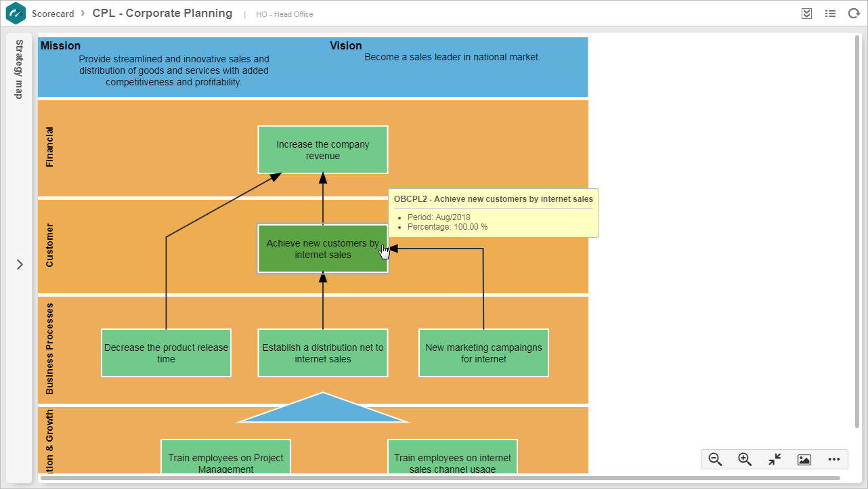Click the Financial perspective label

(49, 147)
